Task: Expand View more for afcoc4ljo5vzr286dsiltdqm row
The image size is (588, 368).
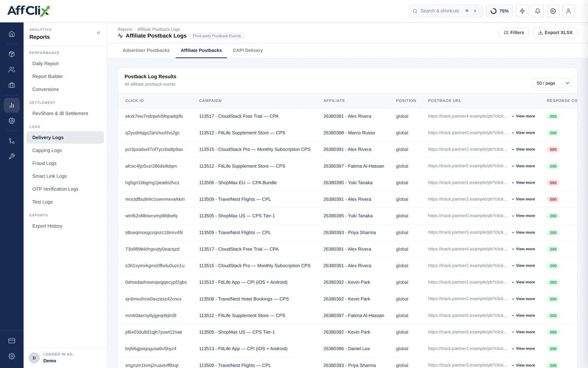Action: click(x=523, y=166)
